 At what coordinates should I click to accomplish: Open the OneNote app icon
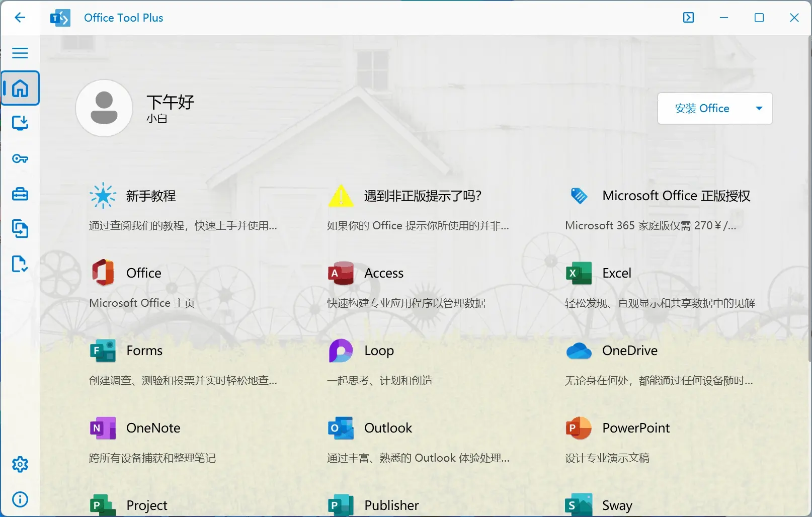(x=103, y=428)
